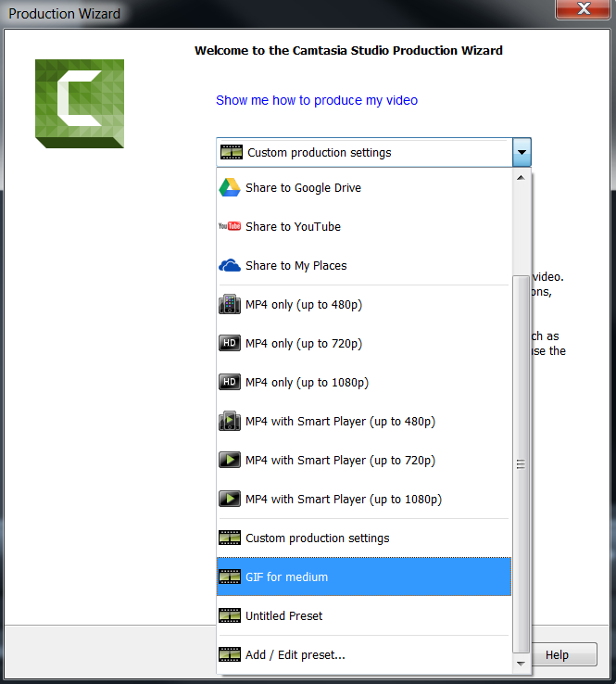The height and width of the screenshot is (684, 616).
Task: Collapse the preset dropdown with its arrow button
Action: pos(522,152)
